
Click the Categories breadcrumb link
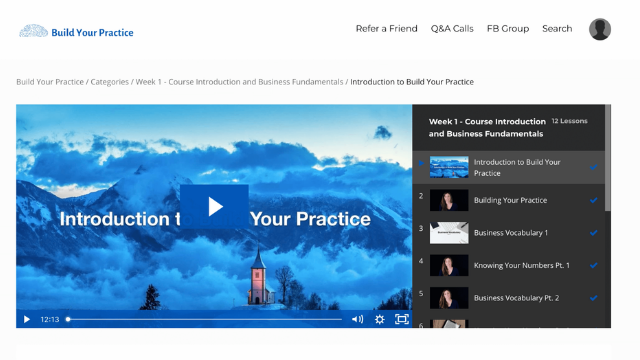click(x=109, y=82)
